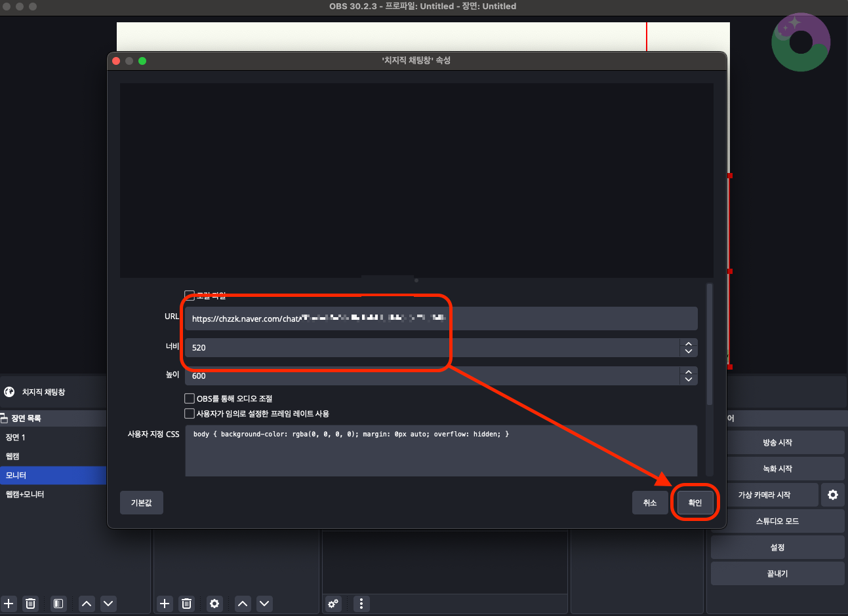Open source properties gear in sources toolbar
The width and height of the screenshot is (848, 616).
pyautogui.click(x=214, y=604)
